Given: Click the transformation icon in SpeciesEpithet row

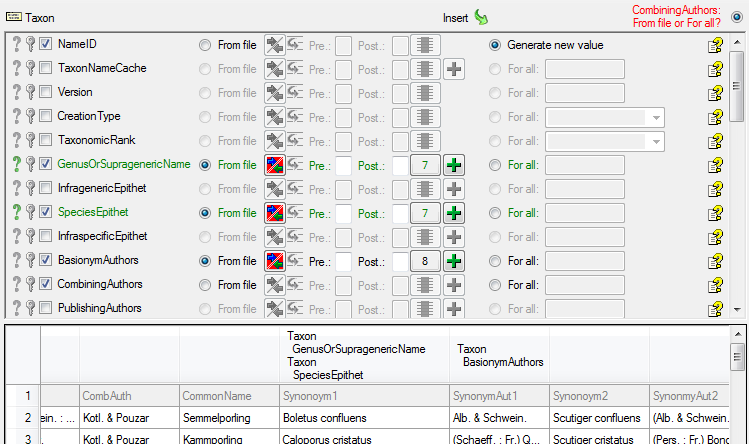Looking at the screenshot, I should pos(273,213).
